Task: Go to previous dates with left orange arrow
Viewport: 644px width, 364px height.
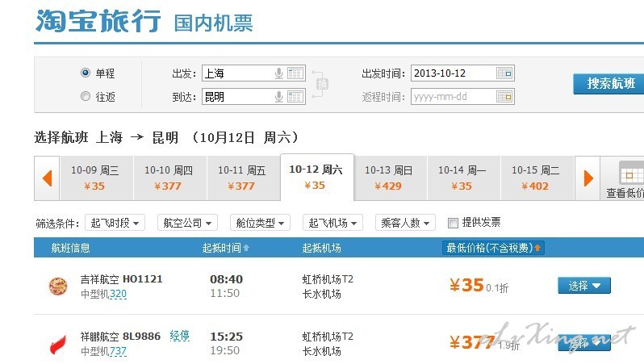Action: (x=48, y=178)
